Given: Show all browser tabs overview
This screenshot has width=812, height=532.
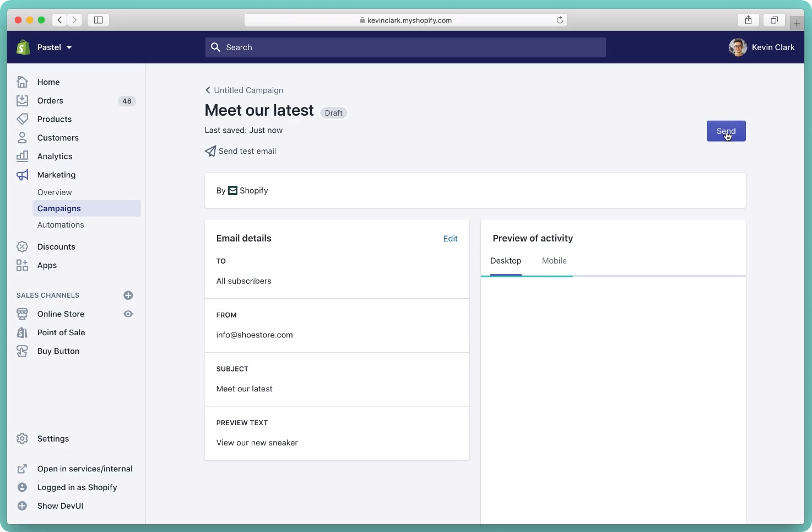Looking at the screenshot, I should pyautogui.click(x=774, y=20).
